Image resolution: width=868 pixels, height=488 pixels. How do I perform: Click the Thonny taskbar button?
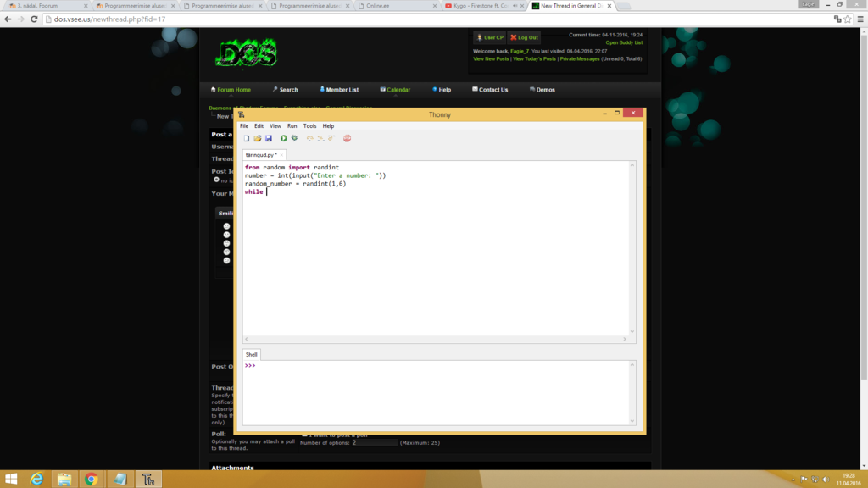[147, 480]
